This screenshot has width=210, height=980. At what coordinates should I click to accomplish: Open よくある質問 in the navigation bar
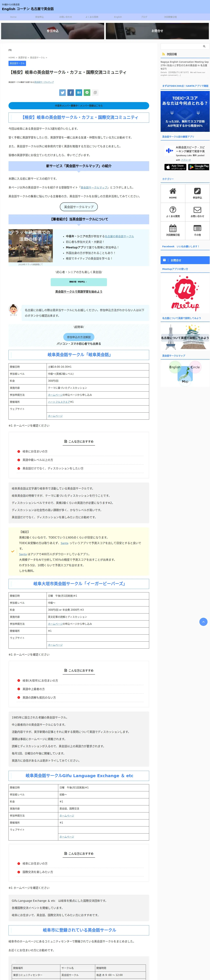point(92,17)
